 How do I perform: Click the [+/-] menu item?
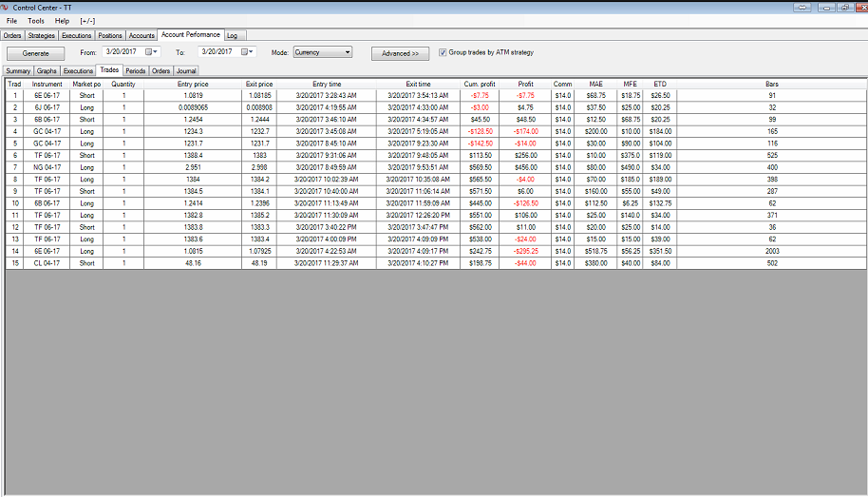(x=87, y=21)
